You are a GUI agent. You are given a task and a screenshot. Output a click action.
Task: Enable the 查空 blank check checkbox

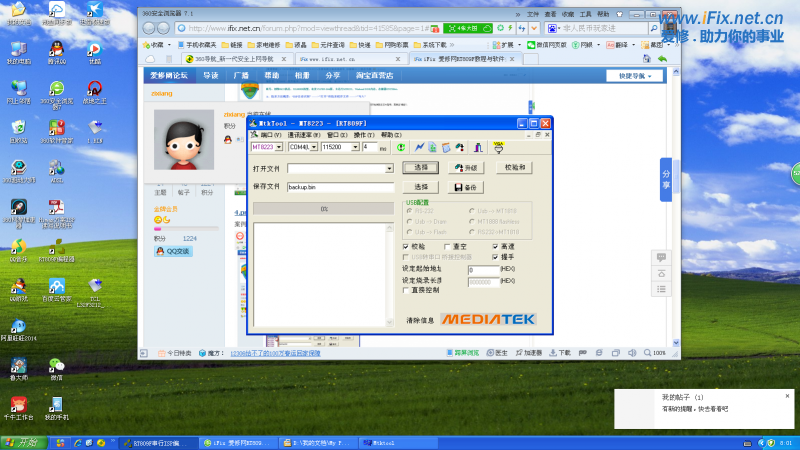click(x=449, y=246)
